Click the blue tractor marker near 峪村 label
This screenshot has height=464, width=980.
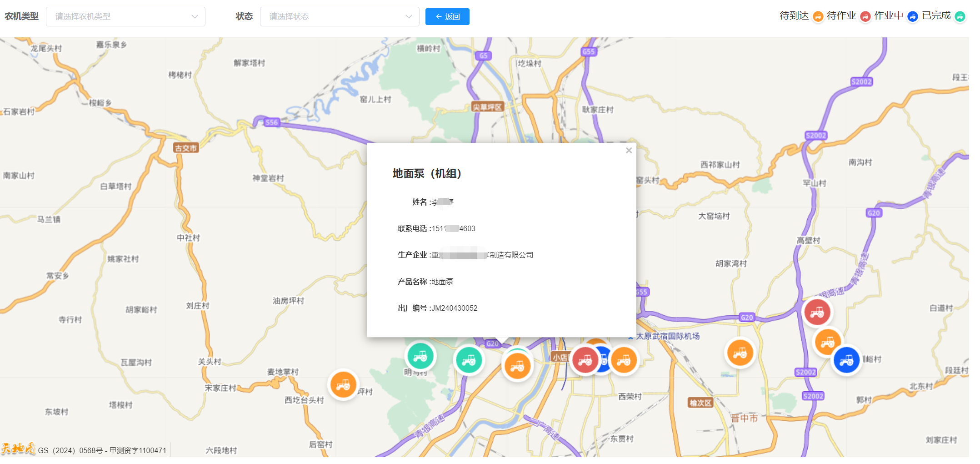[846, 361]
